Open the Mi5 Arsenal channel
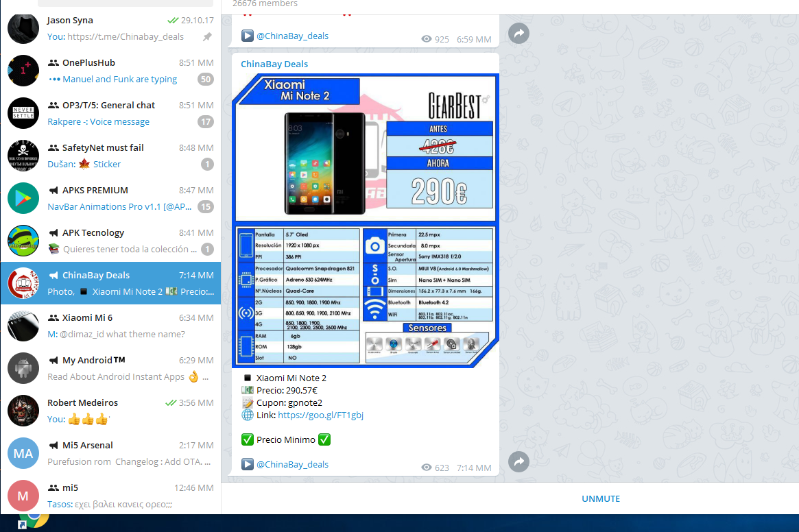 110,453
